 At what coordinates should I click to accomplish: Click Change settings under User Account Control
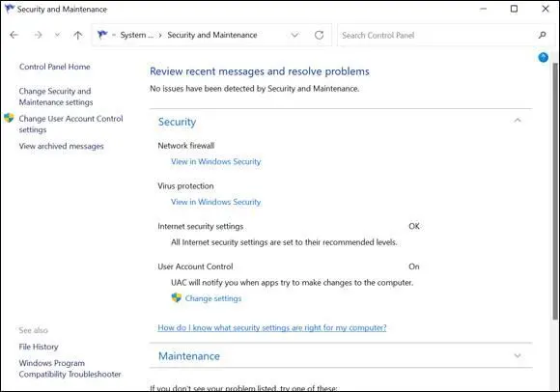pyautogui.click(x=213, y=298)
